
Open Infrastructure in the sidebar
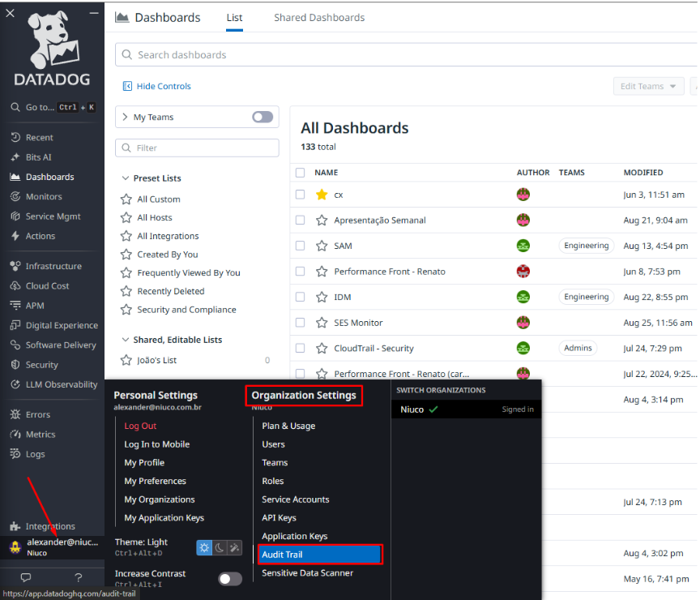click(53, 266)
